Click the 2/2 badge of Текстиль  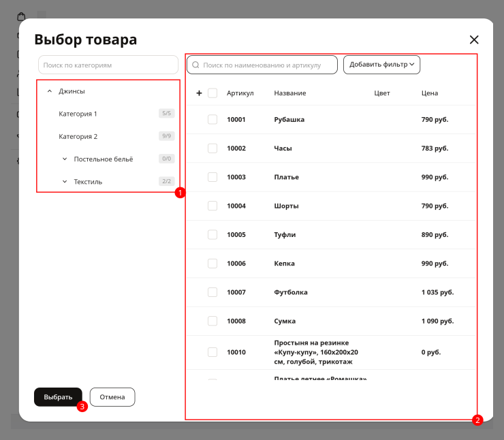[166, 181]
